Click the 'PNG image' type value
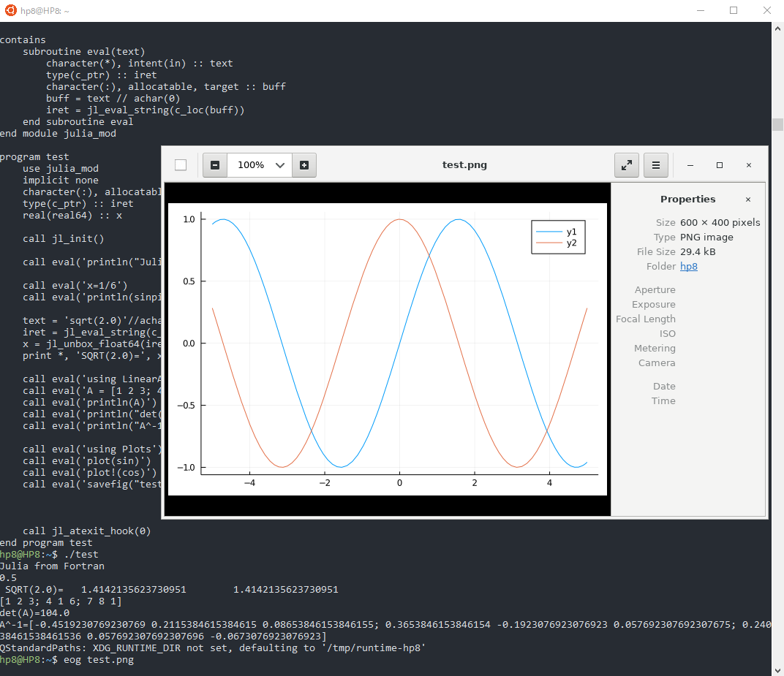The height and width of the screenshot is (676, 784). point(706,237)
